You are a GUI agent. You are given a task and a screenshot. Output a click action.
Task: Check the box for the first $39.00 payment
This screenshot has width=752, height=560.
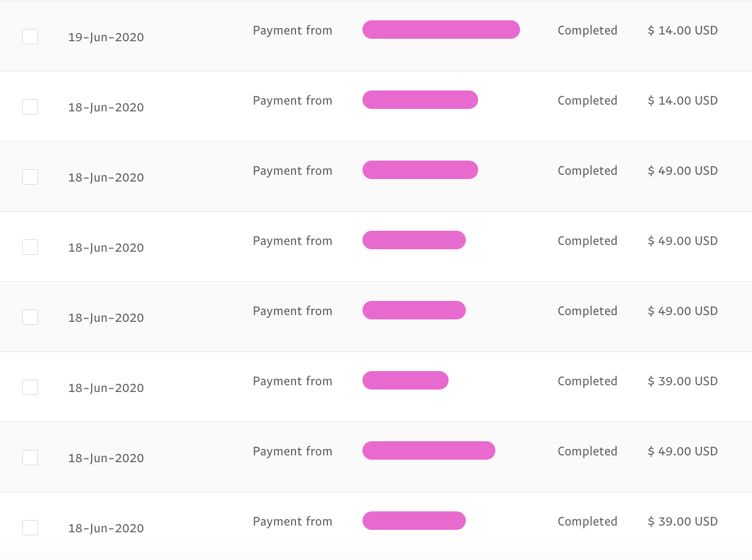[x=30, y=388]
